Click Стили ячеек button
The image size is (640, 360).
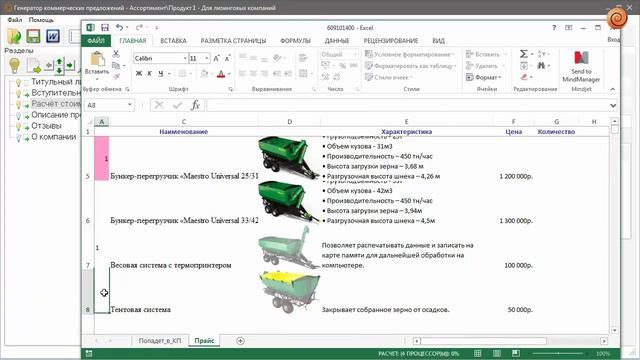[389, 77]
